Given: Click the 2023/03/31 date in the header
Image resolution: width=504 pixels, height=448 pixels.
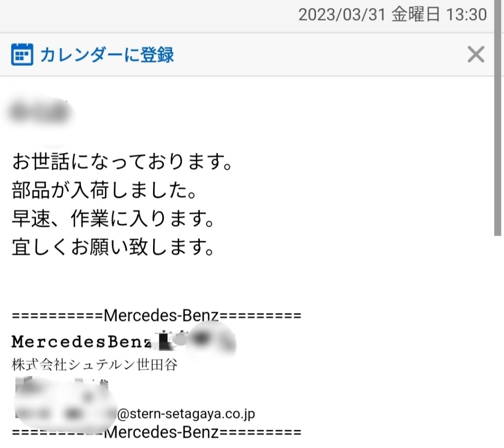Looking at the screenshot, I should pos(342,14).
